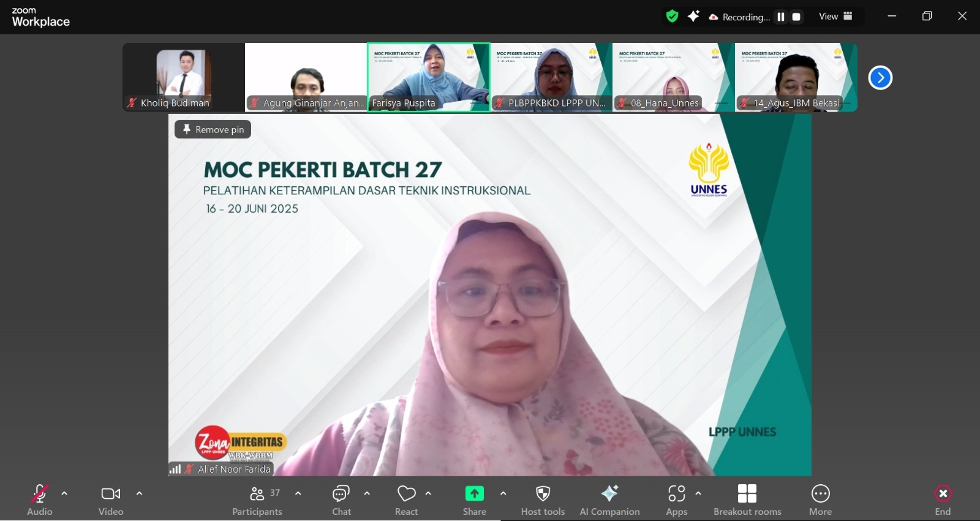
Task: Stop the recording using the square button
Action: [x=796, y=17]
